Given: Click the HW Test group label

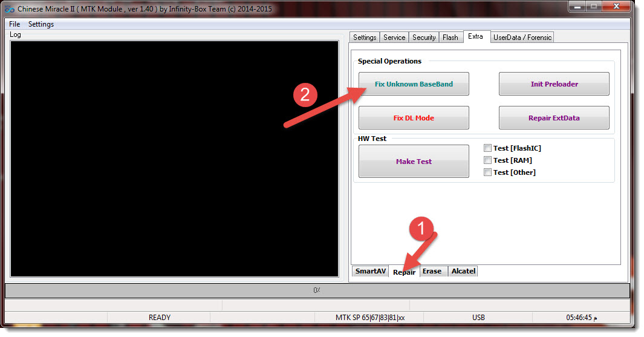Looking at the screenshot, I should [x=372, y=139].
